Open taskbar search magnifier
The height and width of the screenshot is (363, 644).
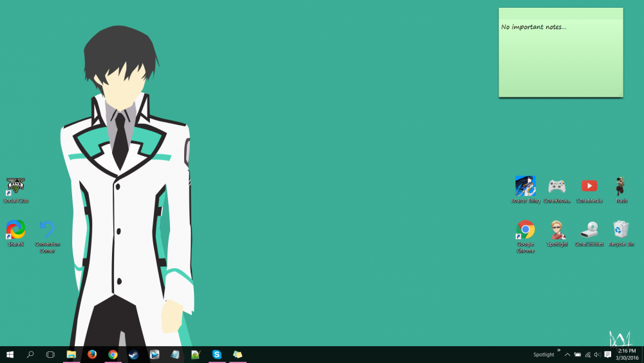30,355
